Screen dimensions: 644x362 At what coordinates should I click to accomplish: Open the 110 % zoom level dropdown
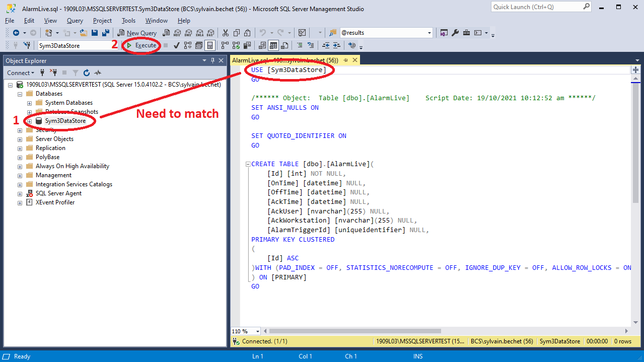[257, 331]
